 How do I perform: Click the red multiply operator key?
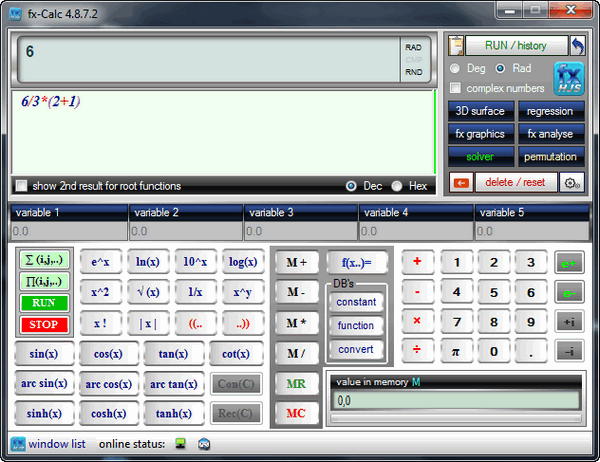(x=417, y=322)
